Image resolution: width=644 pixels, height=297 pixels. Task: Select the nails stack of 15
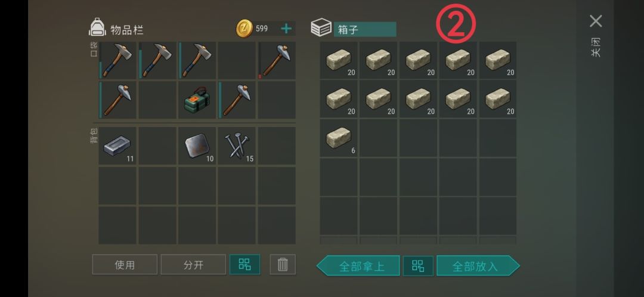pos(237,146)
